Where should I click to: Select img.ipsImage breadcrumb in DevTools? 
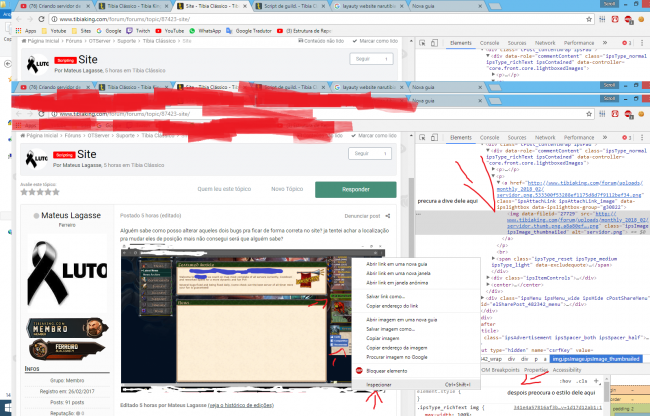596,359
